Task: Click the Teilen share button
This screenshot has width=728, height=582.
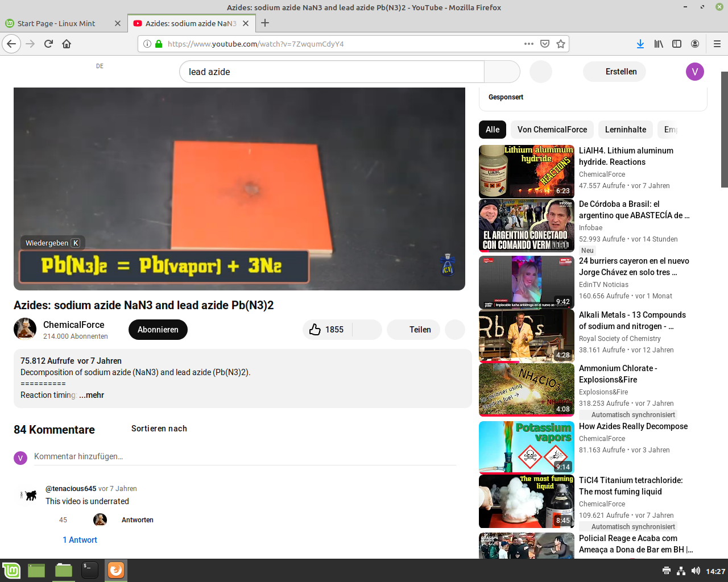Action: (x=413, y=330)
